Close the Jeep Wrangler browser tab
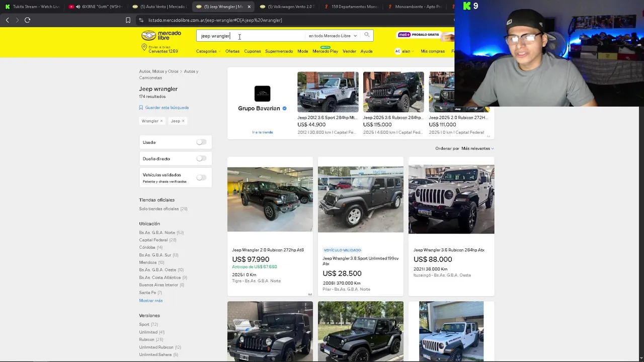The image size is (644, 362). pos(249,7)
